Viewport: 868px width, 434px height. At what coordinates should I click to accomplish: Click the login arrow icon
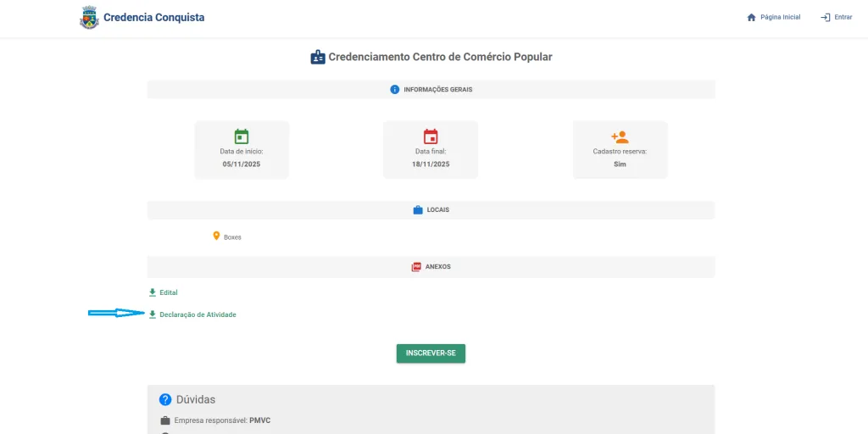[x=825, y=18]
